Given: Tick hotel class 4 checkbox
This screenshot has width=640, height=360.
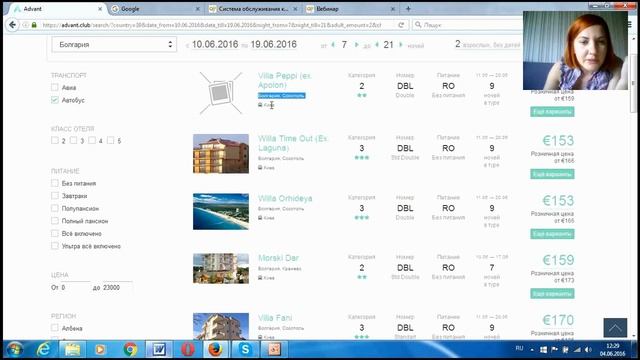Looking at the screenshot, I should (x=92, y=140).
